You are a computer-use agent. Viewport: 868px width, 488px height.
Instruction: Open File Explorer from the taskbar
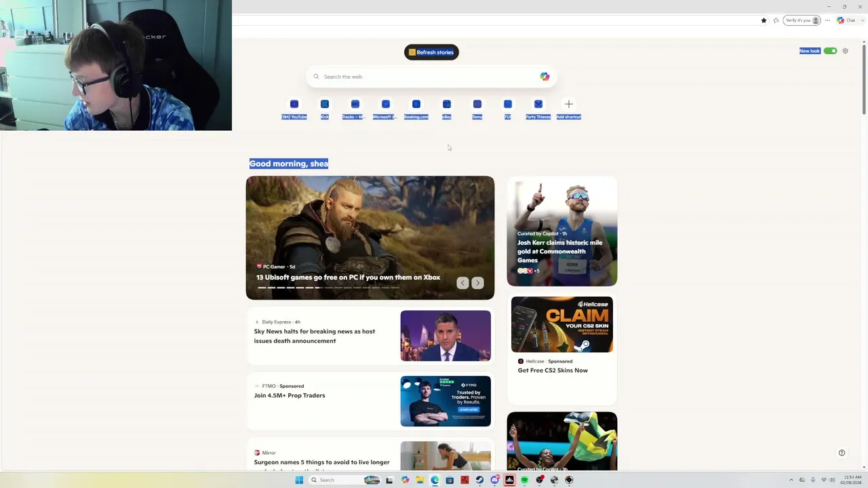click(x=420, y=480)
